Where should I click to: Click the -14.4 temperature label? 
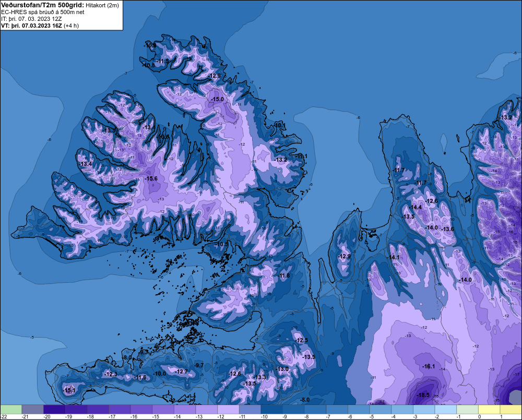click(416, 207)
